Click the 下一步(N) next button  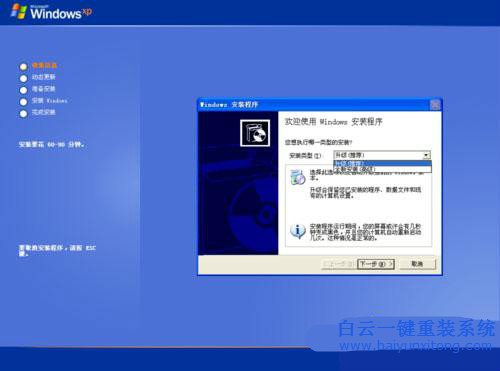point(376,264)
